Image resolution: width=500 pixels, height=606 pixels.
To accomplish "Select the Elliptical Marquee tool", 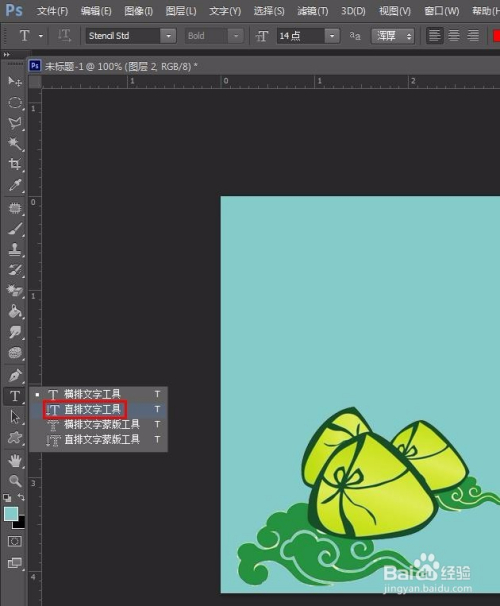I will tap(15, 102).
